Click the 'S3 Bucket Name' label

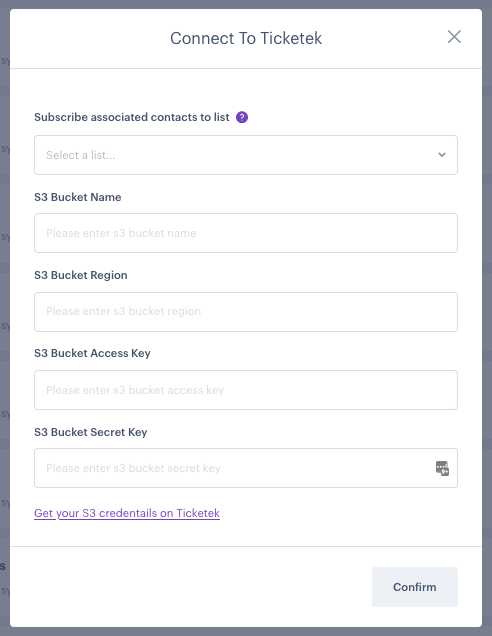pyautogui.click(x=78, y=197)
